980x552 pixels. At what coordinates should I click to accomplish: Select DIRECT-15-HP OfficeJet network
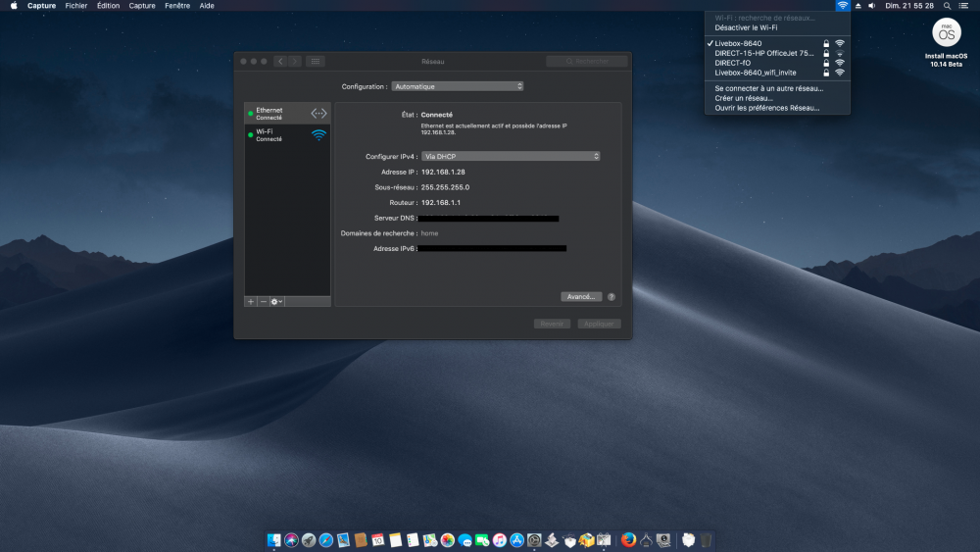[777, 53]
